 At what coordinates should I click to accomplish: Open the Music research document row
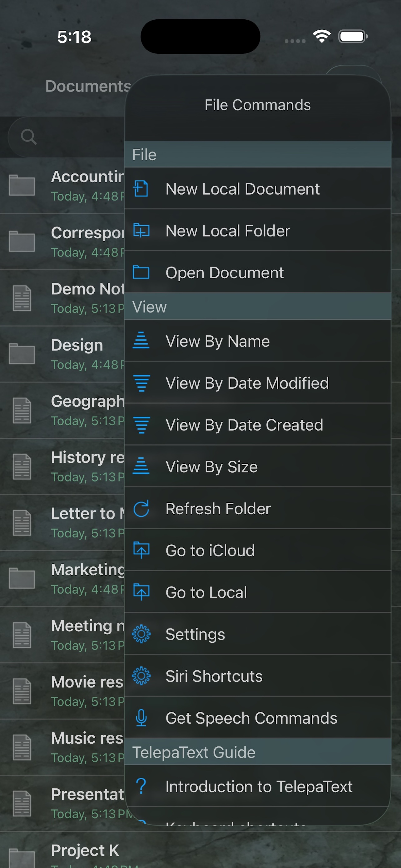pos(62,747)
